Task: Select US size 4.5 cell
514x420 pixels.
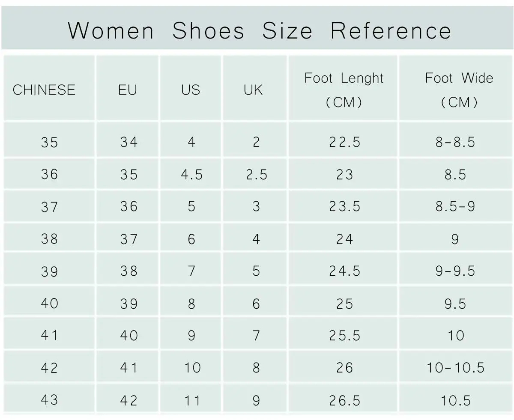Action: [x=191, y=174]
